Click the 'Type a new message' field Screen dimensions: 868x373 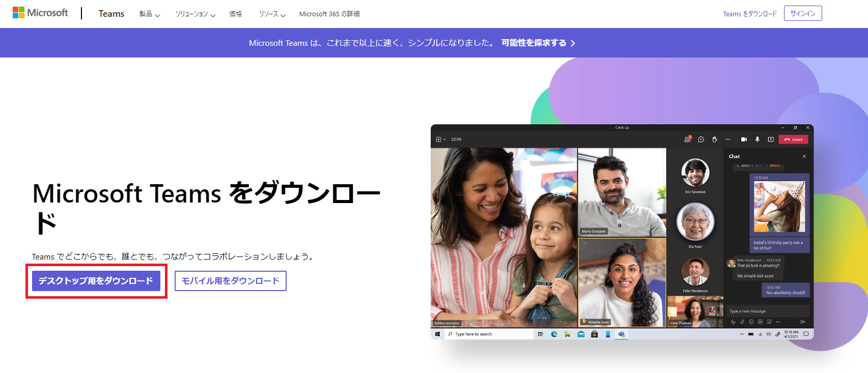pos(768,311)
